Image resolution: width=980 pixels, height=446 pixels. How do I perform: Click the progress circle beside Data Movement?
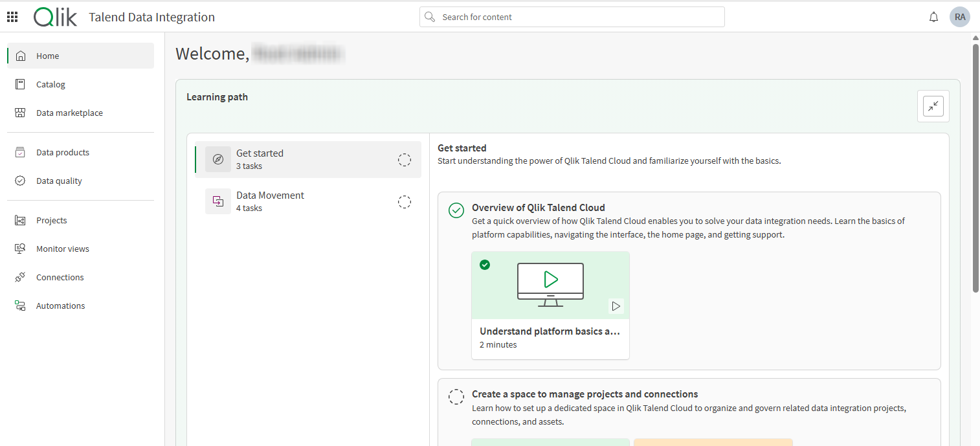point(404,201)
